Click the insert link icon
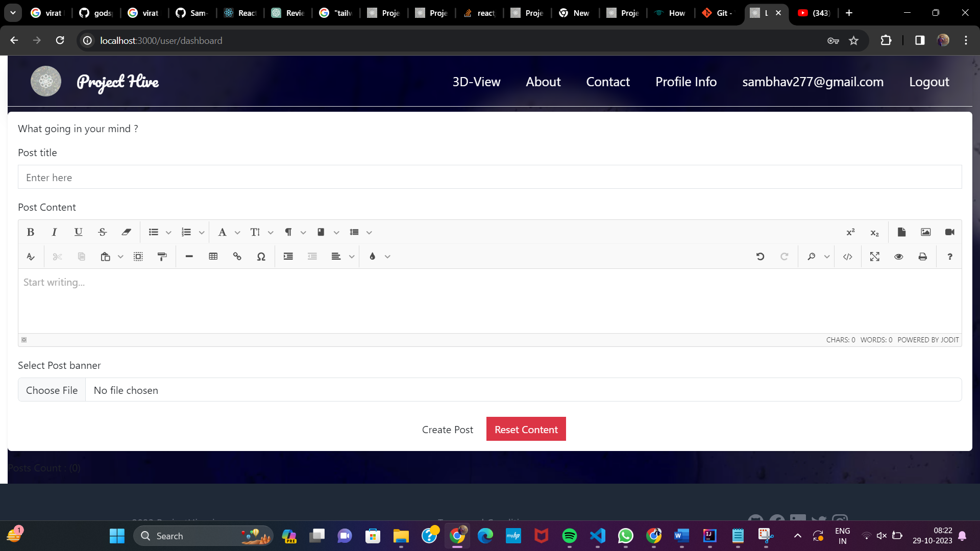Image resolution: width=980 pixels, height=551 pixels. pyautogui.click(x=237, y=257)
